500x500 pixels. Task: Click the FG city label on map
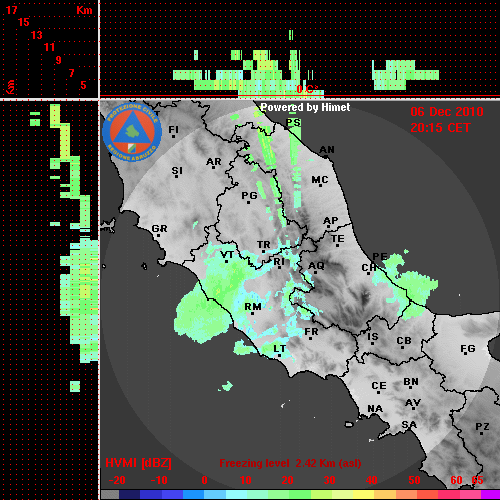click(468, 349)
